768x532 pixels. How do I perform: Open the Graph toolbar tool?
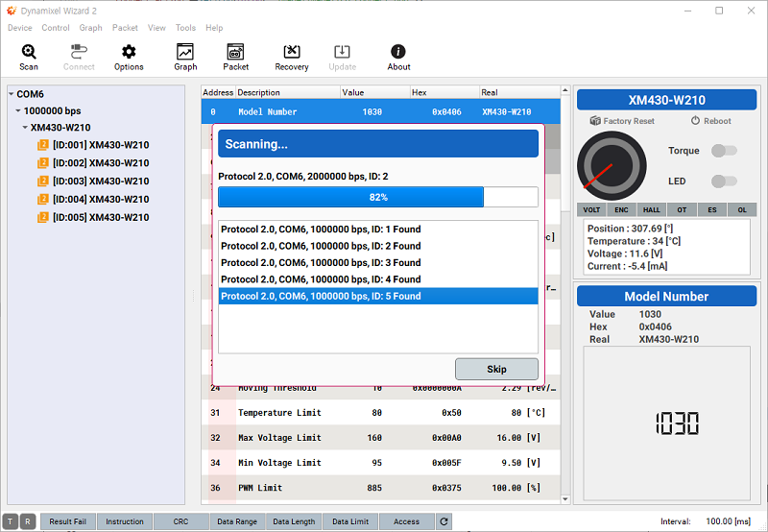[185, 58]
